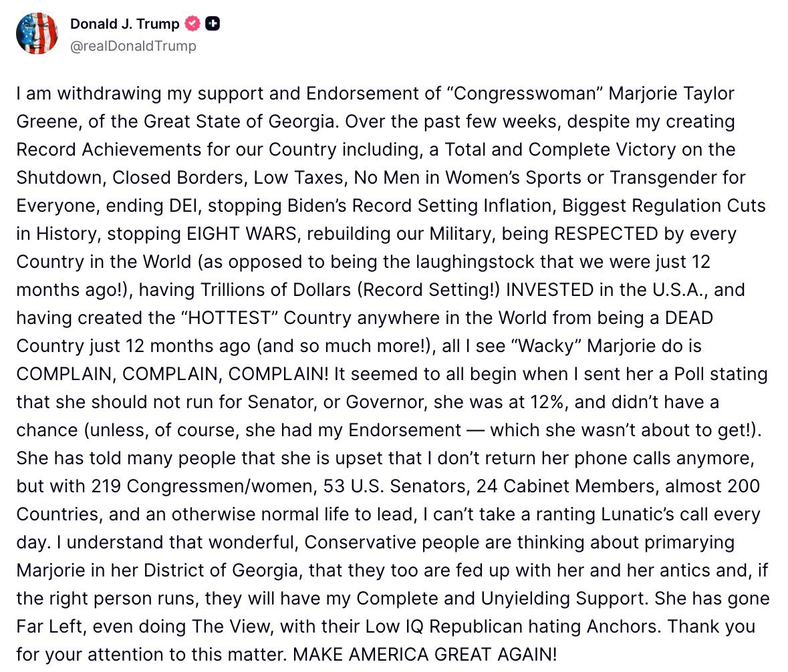Click the closing "MAKE AMERICA GREAT AGAIN!" text
This screenshot has height=672, width=788.
click(x=424, y=655)
